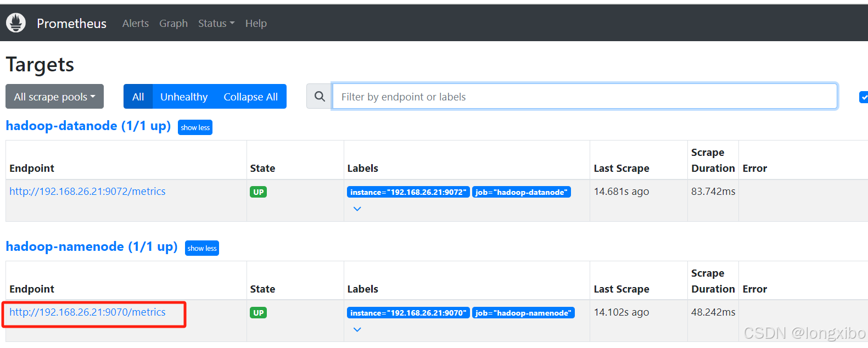
Task: Click the Prometheus flame logo icon
Action: pos(16,23)
